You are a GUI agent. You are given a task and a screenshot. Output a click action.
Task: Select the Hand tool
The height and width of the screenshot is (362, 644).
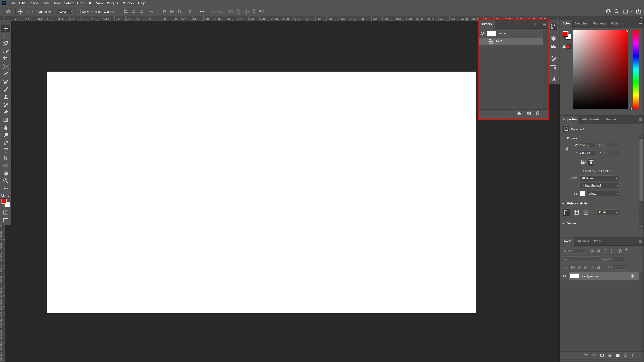(x=6, y=173)
